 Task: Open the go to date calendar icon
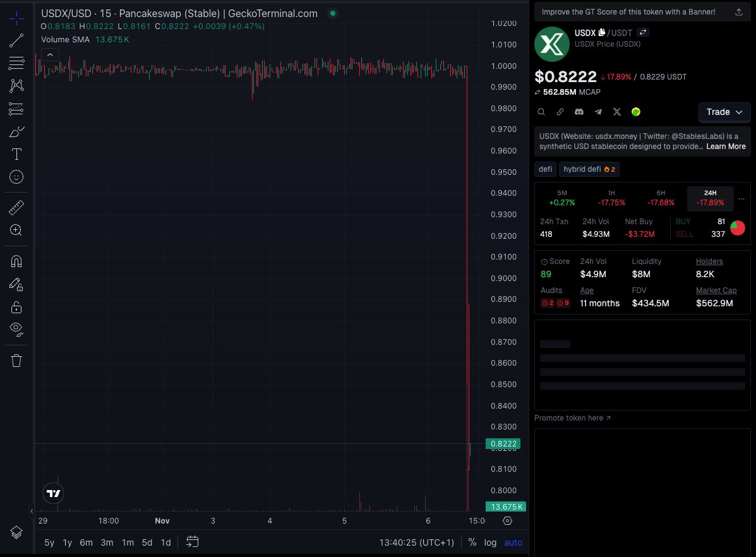(193, 542)
